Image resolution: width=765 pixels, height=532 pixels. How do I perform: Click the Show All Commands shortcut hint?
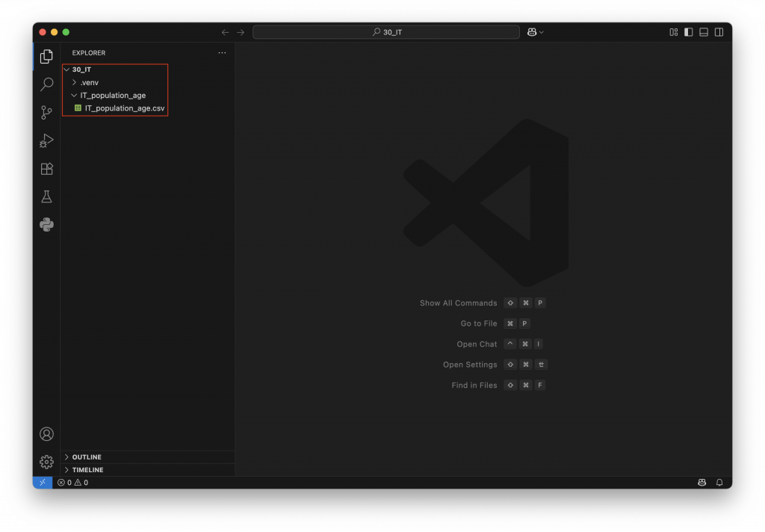point(482,303)
